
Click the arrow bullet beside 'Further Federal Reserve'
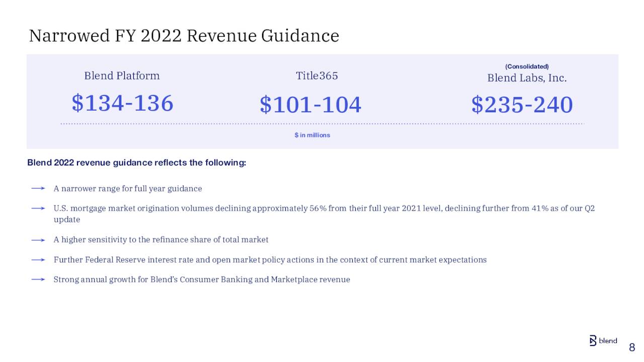[38, 260]
